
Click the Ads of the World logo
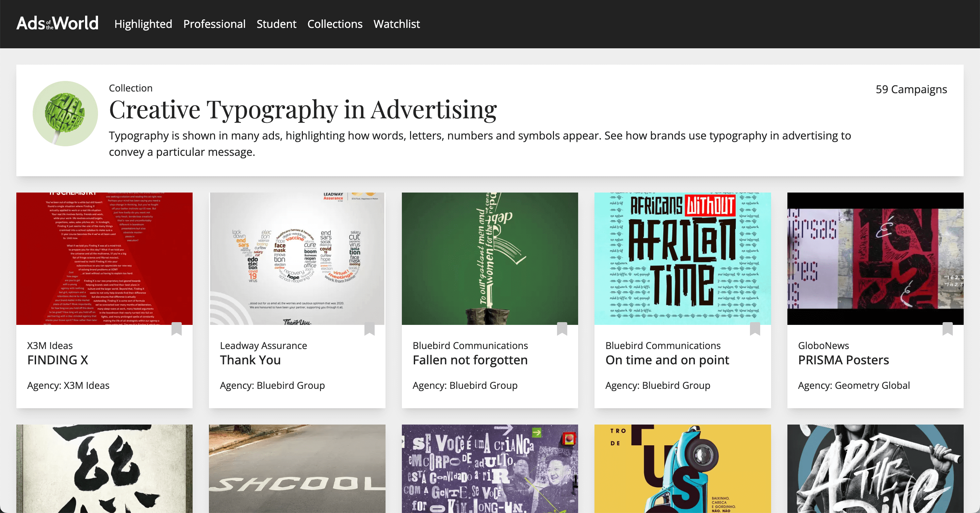(57, 23)
